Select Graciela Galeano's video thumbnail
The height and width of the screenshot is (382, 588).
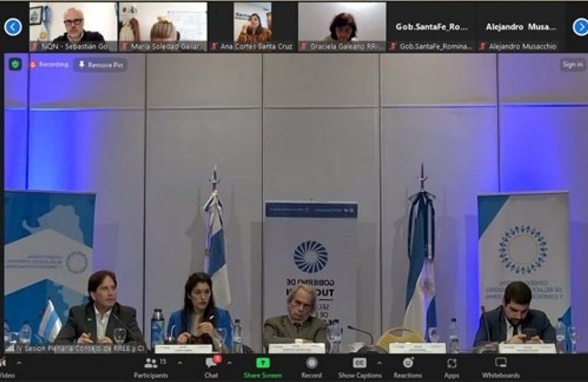click(x=342, y=26)
